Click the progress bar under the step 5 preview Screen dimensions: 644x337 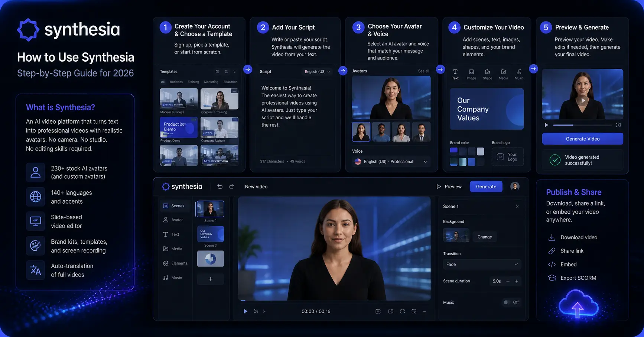click(x=582, y=125)
